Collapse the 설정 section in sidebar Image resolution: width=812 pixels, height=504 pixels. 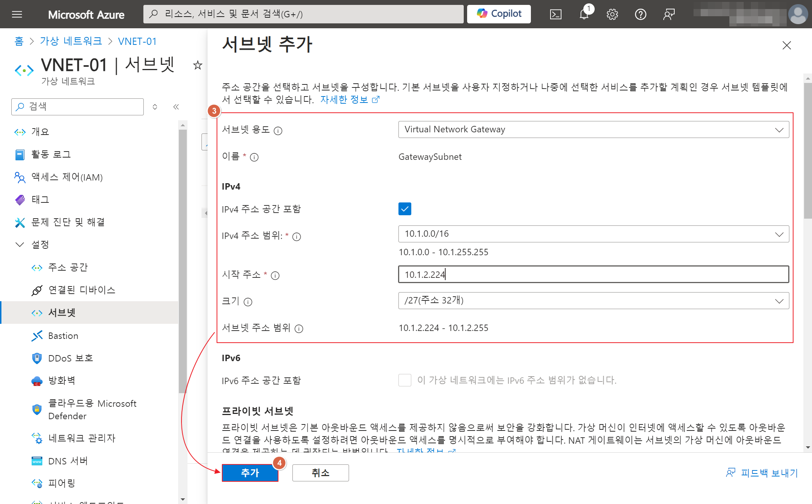20,245
